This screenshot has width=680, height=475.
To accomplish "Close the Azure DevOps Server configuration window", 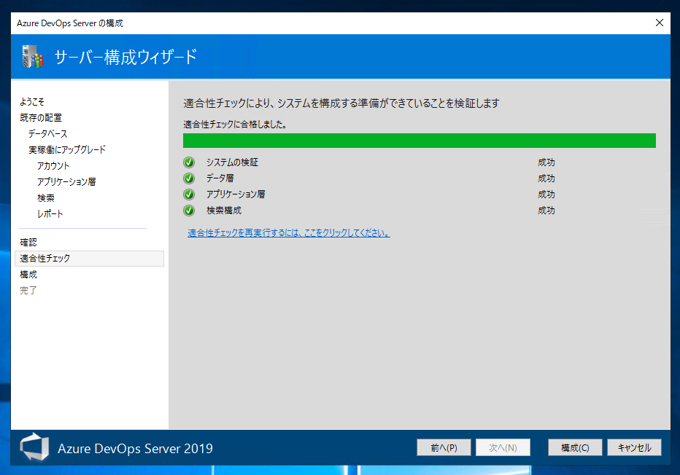I will pos(659,23).
